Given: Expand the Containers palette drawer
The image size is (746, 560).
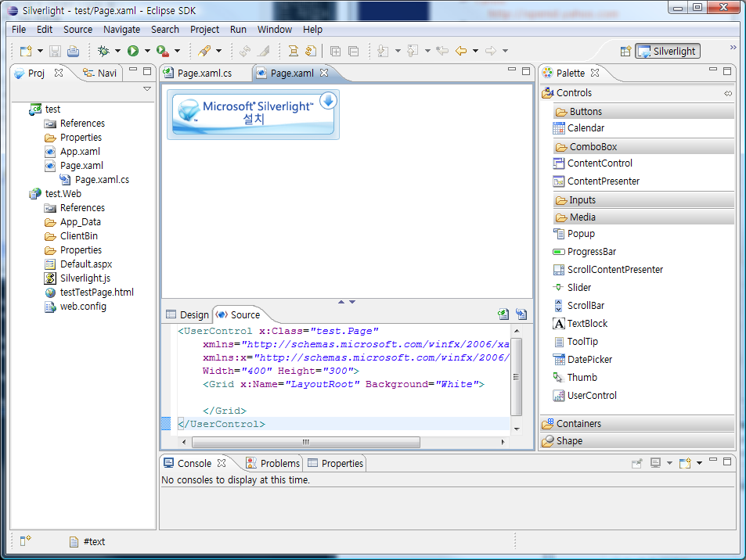Looking at the screenshot, I should [x=637, y=424].
